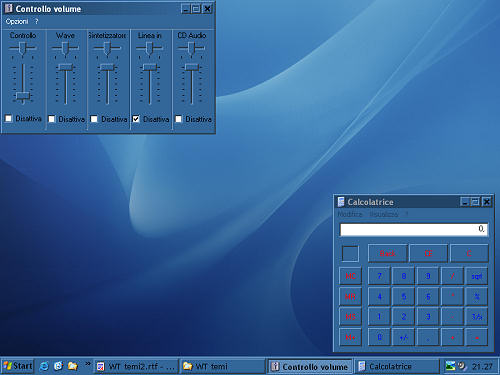The height and width of the screenshot is (375, 500).
Task: Click the Linea in volume slider thumb
Action: pyautogui.click(x=150, y=67)
